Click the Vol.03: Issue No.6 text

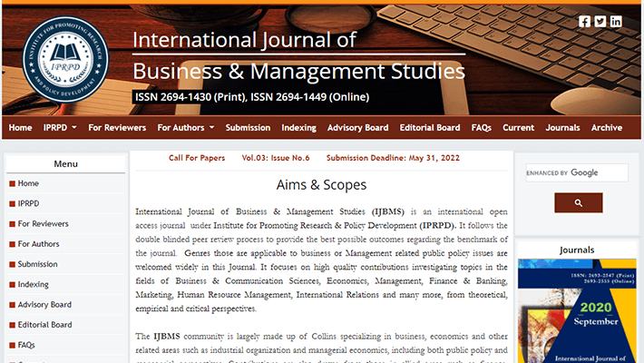pyautogui.click(x=276, y=158)
